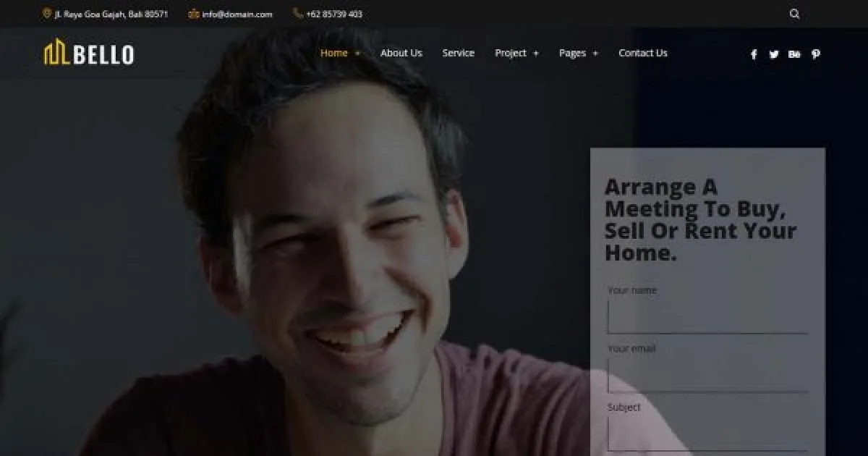Viewport: 868px width, 456px height.
Task: Click the +62 85739 403 phone number
Action: (x=334, y=14)
